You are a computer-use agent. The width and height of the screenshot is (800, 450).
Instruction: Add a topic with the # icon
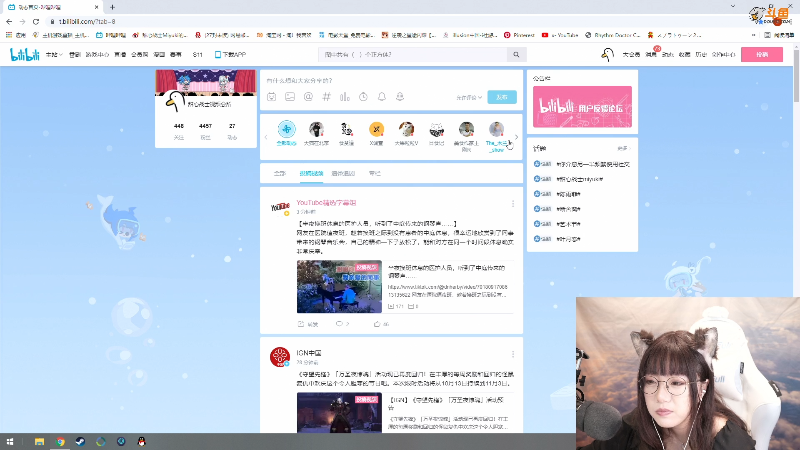(x=327, y=97)
